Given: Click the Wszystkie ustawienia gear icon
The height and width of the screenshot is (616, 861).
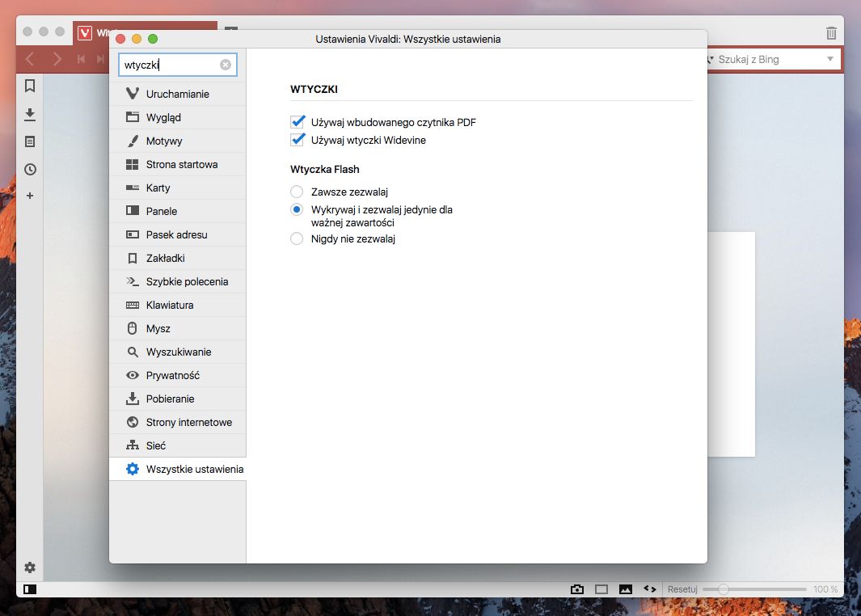Looking at the screenshot, I should [133, 469].
